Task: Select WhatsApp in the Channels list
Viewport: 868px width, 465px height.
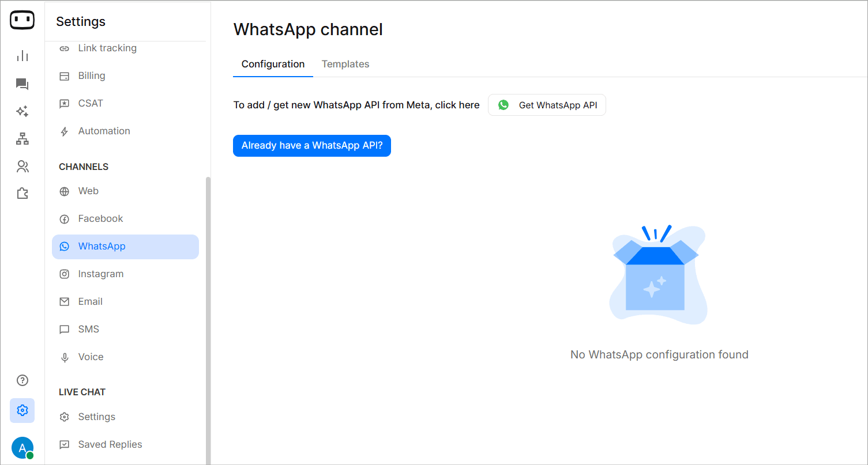Action: coord(125,247)
